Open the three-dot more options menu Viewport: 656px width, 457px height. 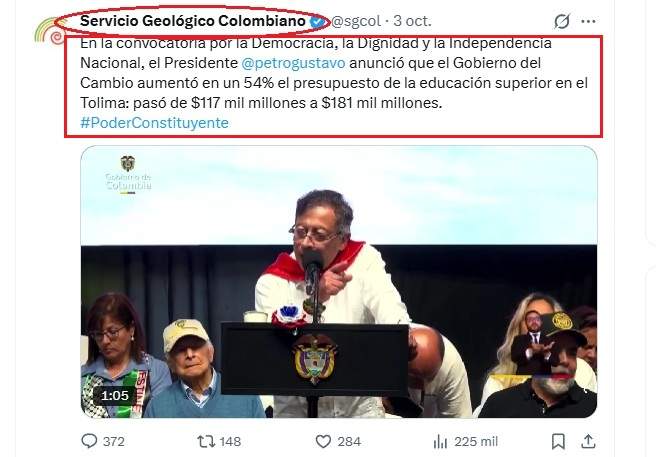[x=588, y=21]
